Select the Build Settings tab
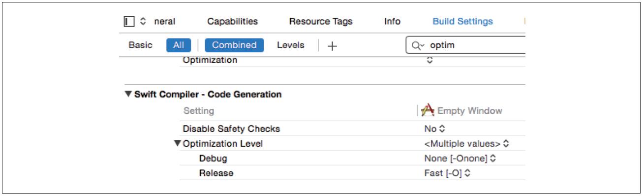 462,22
